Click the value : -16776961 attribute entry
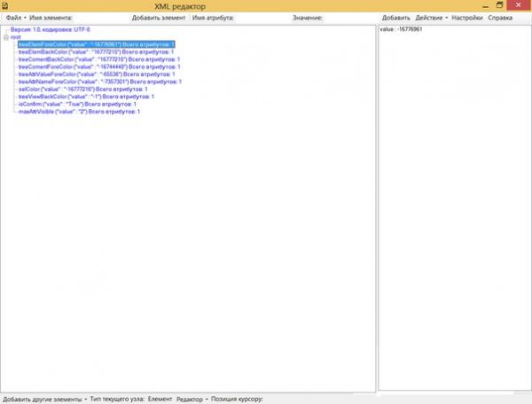The image size is (532, 404). [401, 29]
